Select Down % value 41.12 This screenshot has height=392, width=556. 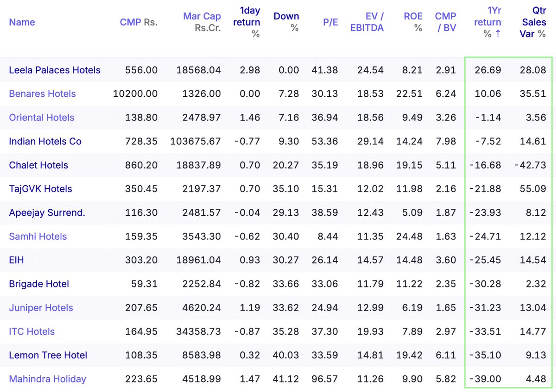coord(287,379)
